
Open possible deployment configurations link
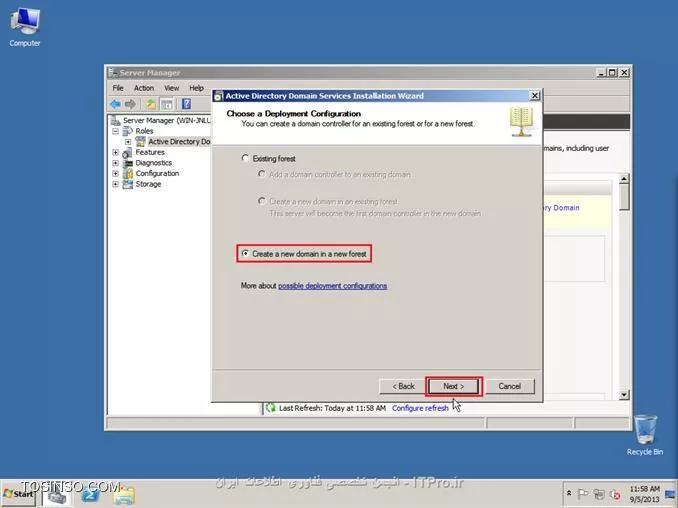333,286
